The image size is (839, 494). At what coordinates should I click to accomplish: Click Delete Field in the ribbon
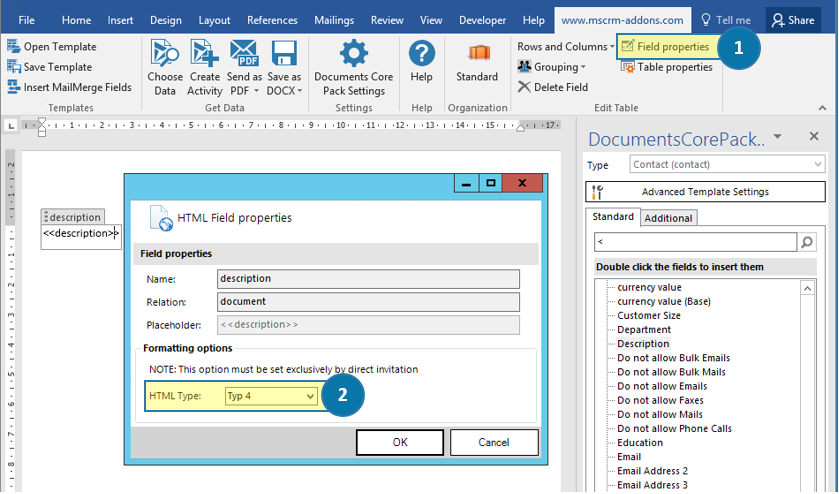coord(553,87)
